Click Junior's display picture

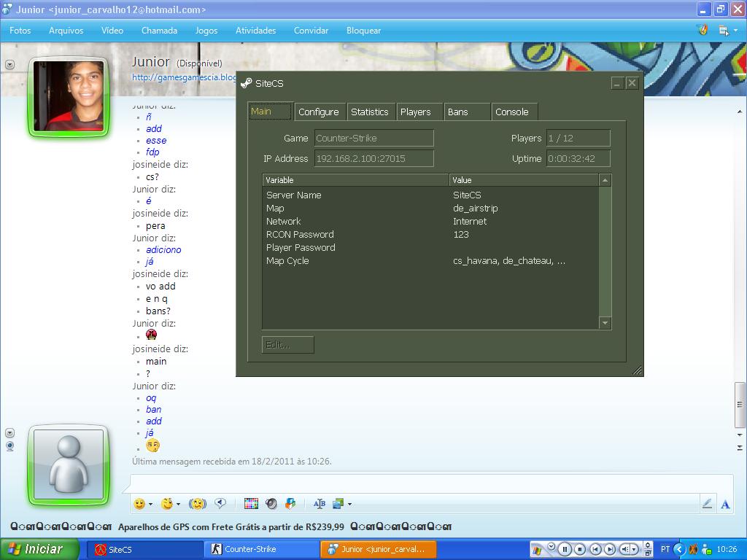(69, 97)
